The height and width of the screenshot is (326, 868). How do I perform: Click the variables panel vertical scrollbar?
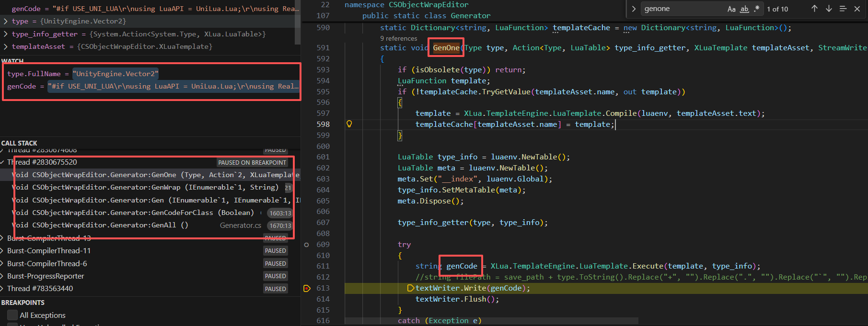298,22
